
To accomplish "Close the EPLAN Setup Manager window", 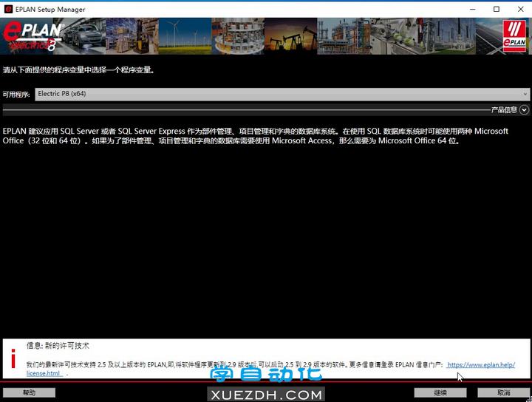I will coord(520,9).
